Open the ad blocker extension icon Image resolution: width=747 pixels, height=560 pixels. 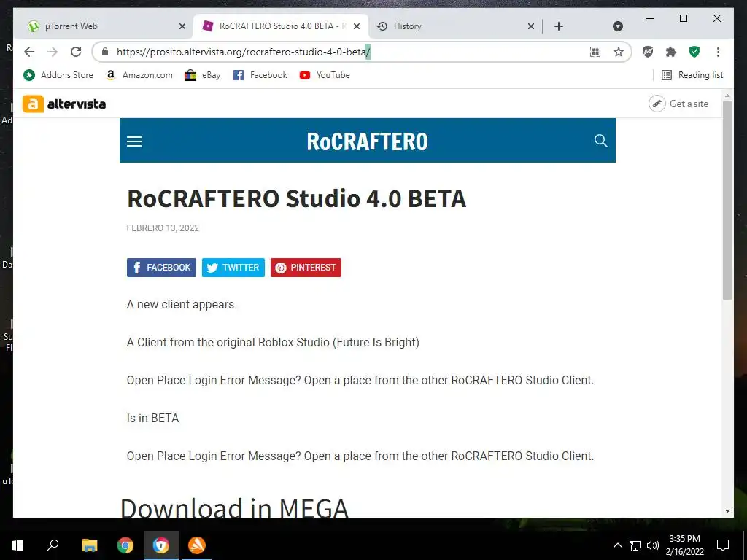(648, 52)
